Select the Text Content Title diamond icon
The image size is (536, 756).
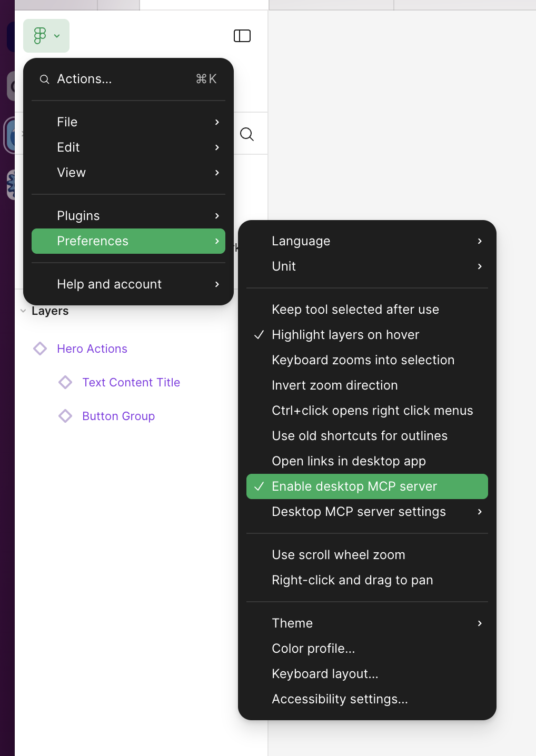tap(65, 382)
